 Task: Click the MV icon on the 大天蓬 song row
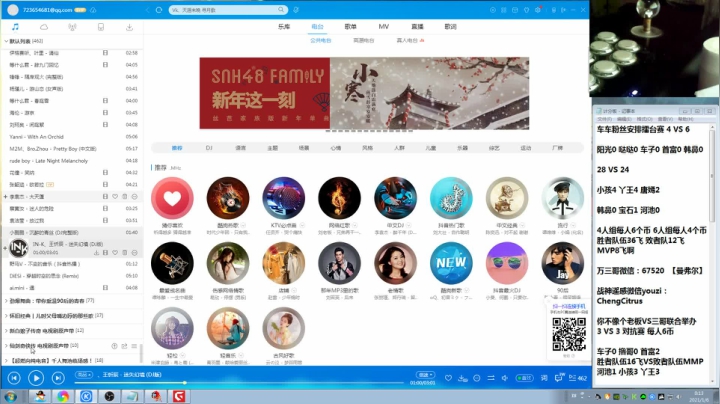point(105,196)
